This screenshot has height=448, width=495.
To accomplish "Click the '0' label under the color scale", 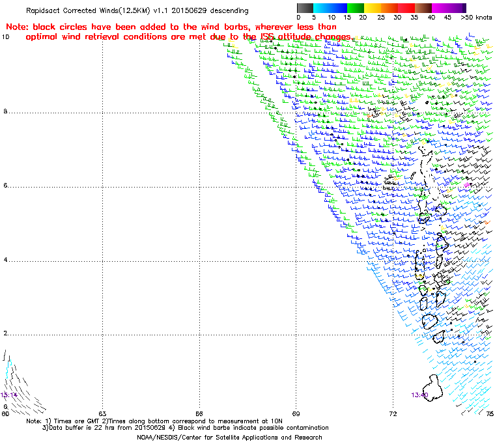I will pyautogui.click(x=299, y=18).
